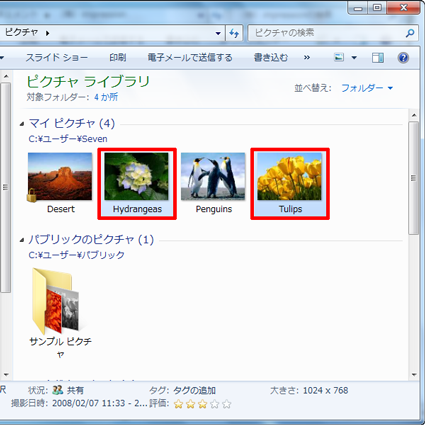Open the view options dropdown arrow
The image size is (425, 425).
click(x=354, y=58)
